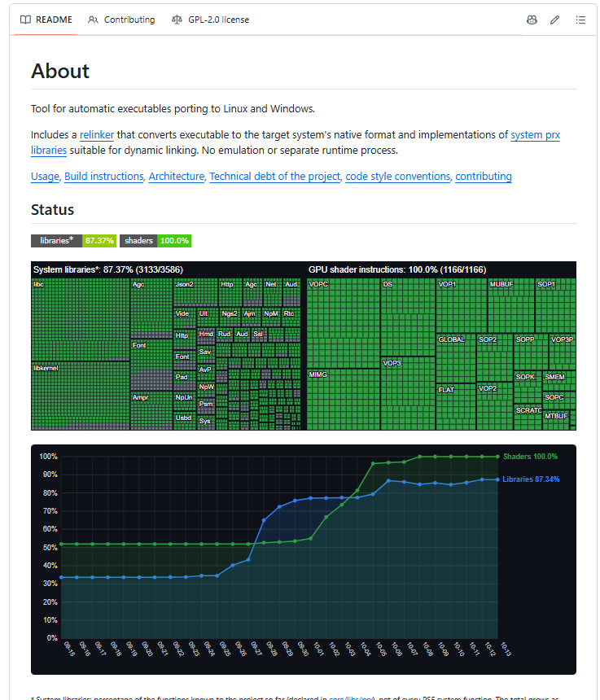Open the Copilot icon in README header
600x700 pixels.
532,20
